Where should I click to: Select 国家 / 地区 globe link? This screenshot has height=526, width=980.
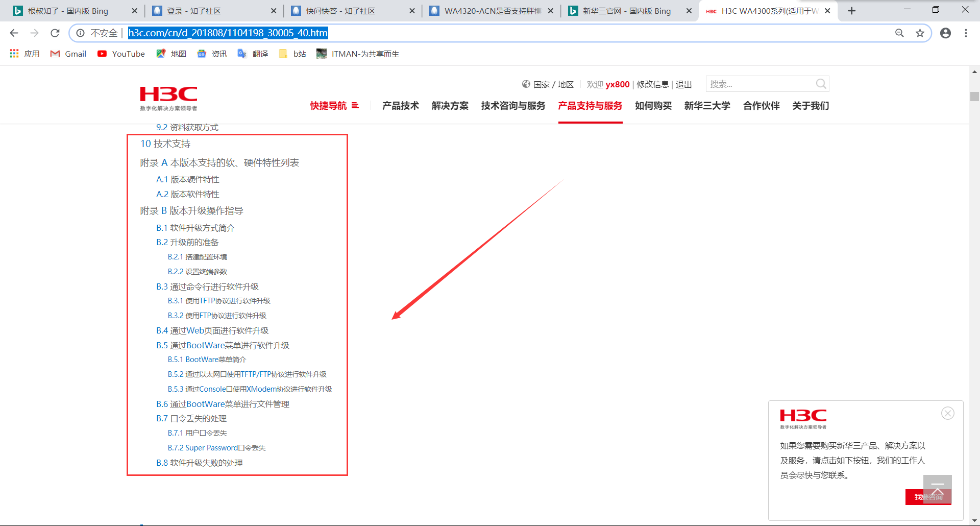pos(548,84)
